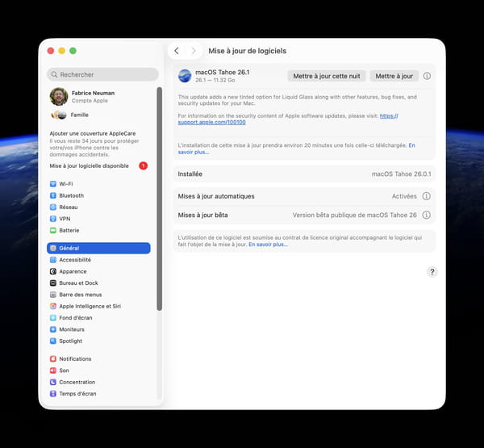The image size is (484, 448).
Task: Click the Rechercher search field
Action: coord(102,74)
